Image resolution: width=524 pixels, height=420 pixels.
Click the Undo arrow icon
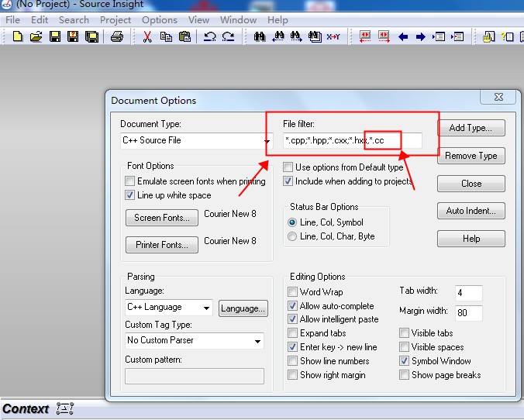tap(210, 36)
